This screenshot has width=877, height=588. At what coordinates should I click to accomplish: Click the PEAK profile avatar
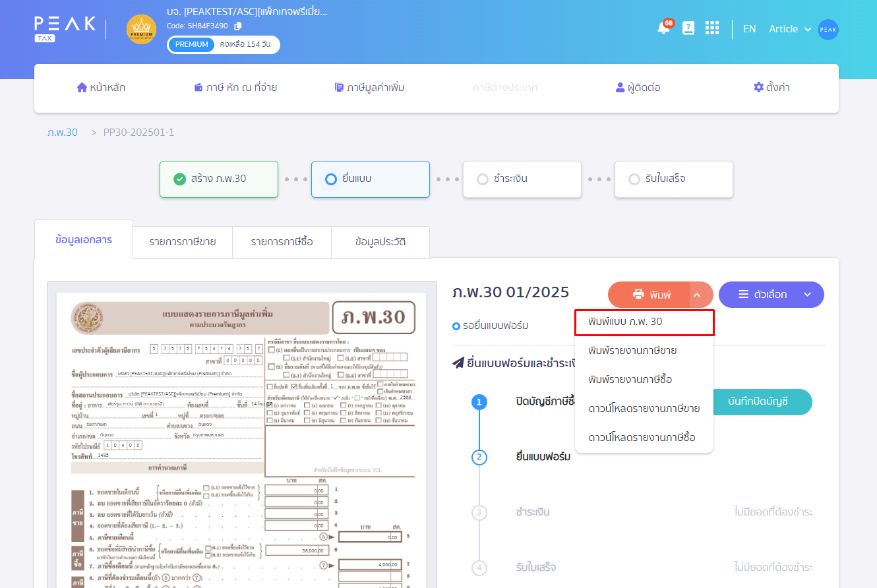[x=828, y=29]
